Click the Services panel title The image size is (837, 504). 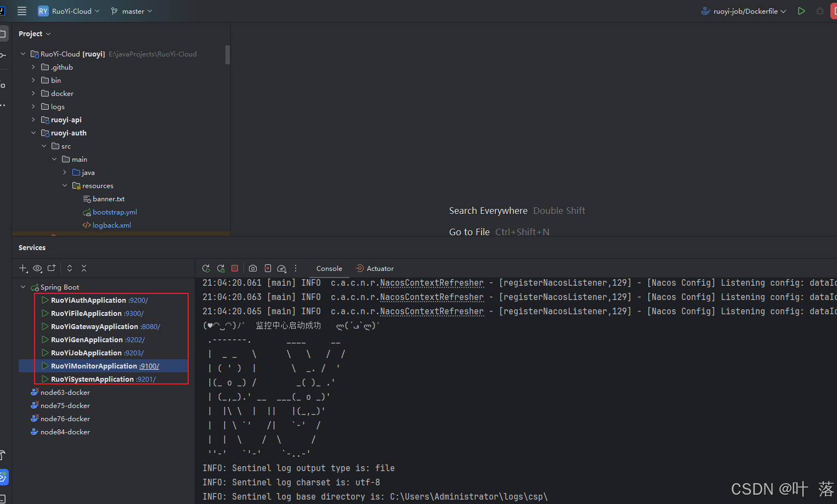coord(32,247)
